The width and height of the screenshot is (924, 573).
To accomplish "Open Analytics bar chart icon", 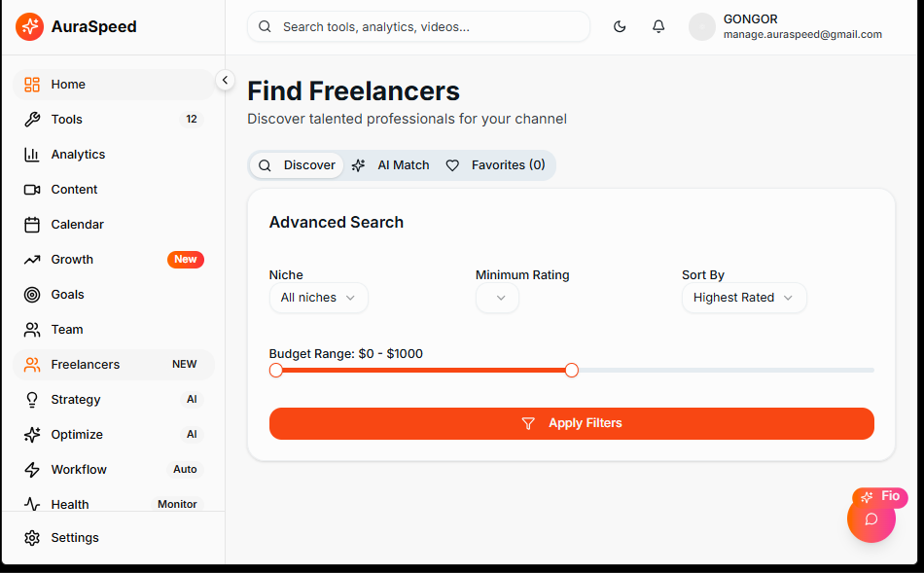I will pyautogui.click(x=32, y=155).
